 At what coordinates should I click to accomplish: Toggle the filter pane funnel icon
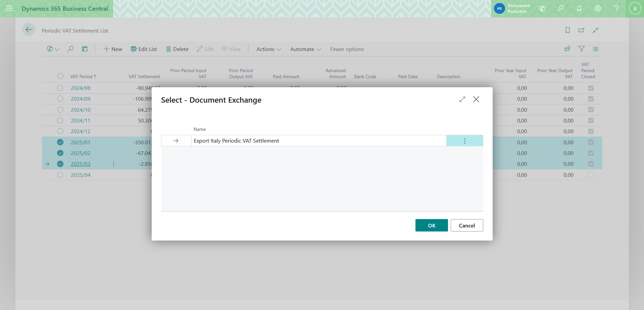tap(582, 49)
